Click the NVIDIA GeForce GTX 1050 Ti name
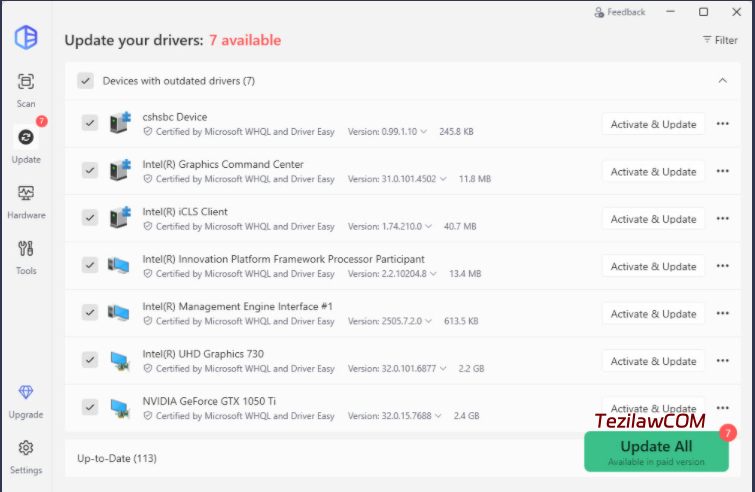This screenshot has width=755, height=492. click(x=209, y=401)
